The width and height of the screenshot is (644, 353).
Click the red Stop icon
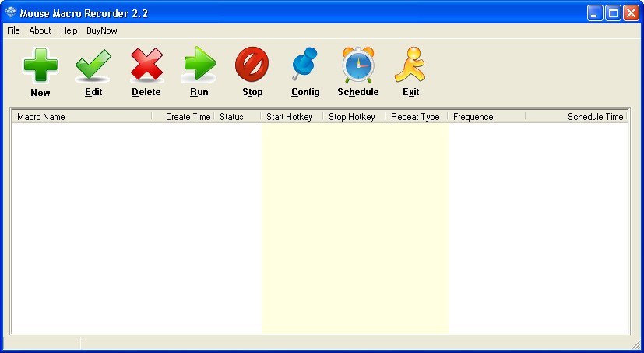pyautogui.click(x=252, y=64)
